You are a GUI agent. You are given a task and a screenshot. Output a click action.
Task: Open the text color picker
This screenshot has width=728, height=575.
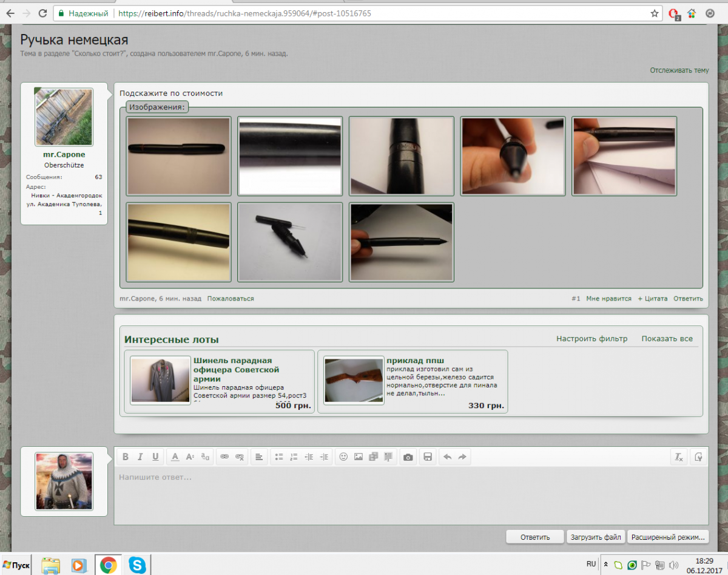[x=175, y=457]
